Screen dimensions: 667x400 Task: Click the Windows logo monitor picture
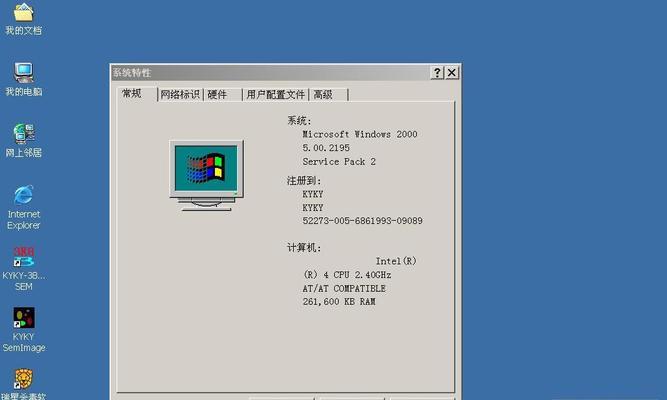tap(206, 175)
